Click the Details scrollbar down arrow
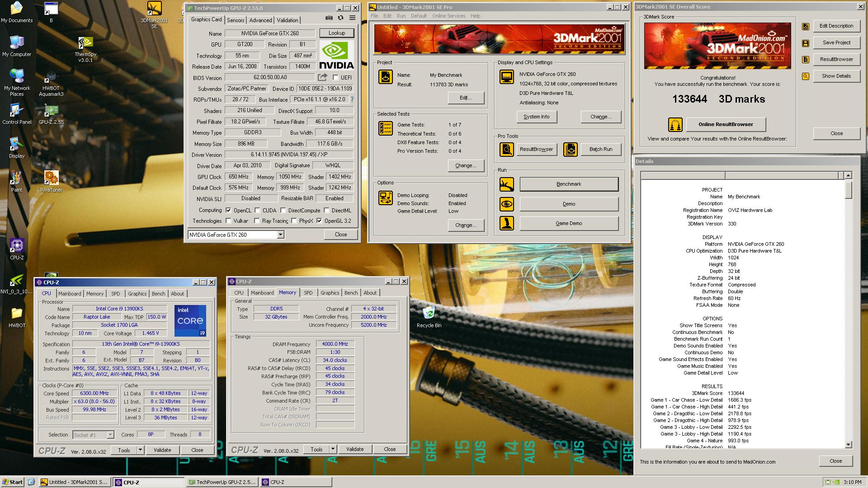This screenshot has width=868, height=488. point(848,445)
